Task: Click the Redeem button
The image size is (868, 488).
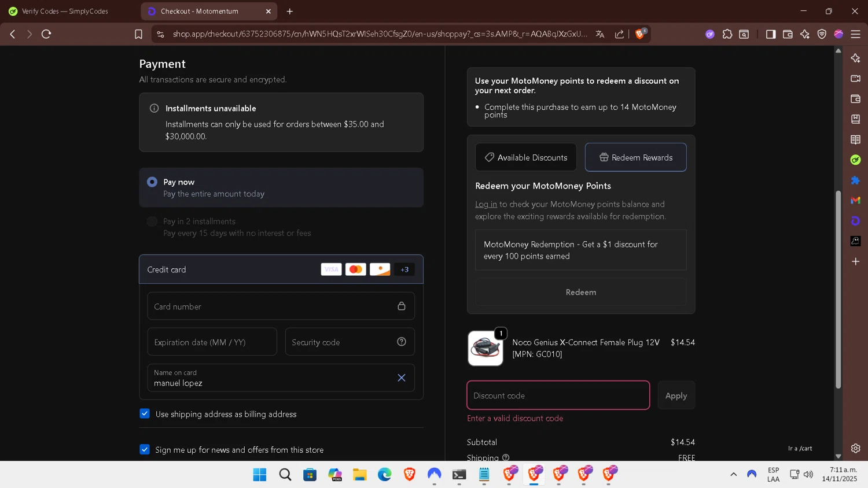Action: click(581, 292)
